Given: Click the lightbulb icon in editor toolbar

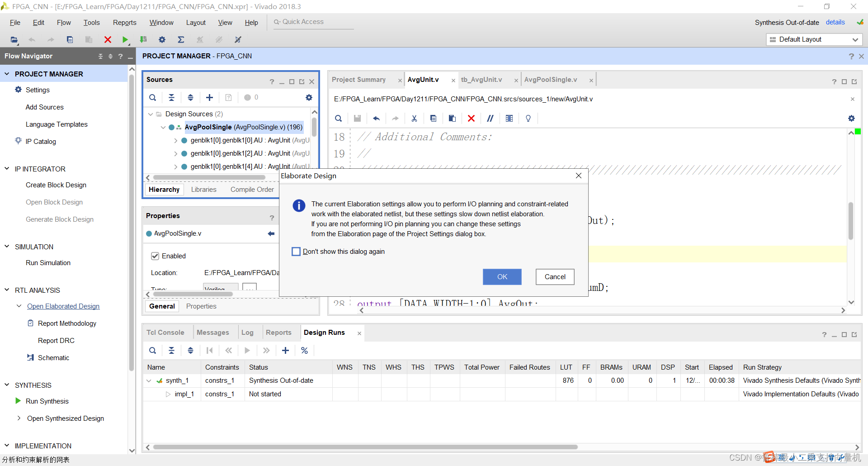Looking at the screenshot, I should tap(528, 119).
